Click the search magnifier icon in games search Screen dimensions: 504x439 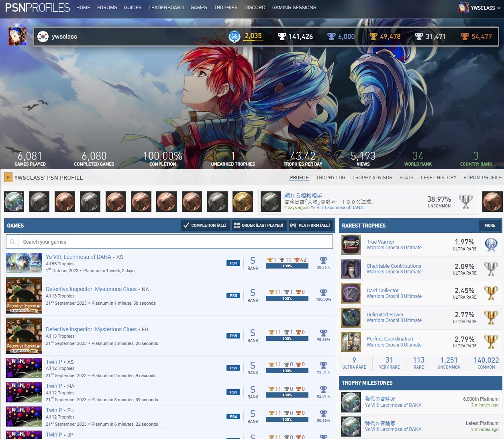click(12, 242)
